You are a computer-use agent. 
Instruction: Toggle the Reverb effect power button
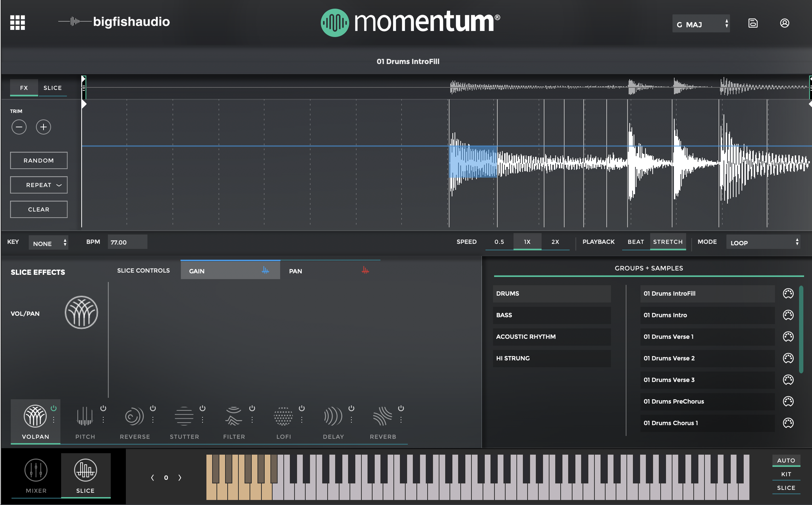[x=401, y=408]
